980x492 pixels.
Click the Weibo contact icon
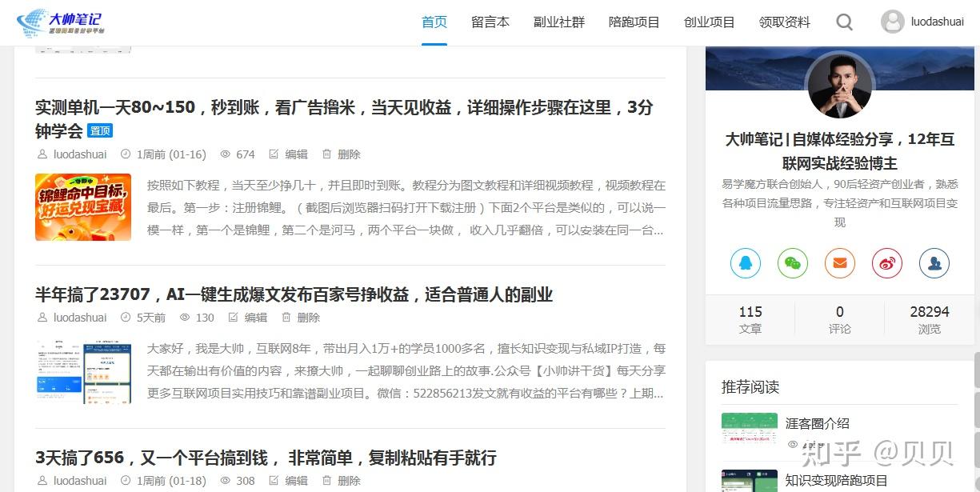click(x=887, y=263)
